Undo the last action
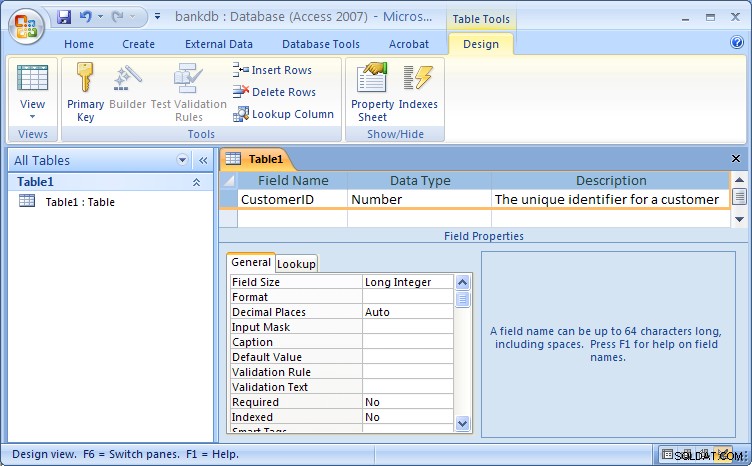 [85, 17]
